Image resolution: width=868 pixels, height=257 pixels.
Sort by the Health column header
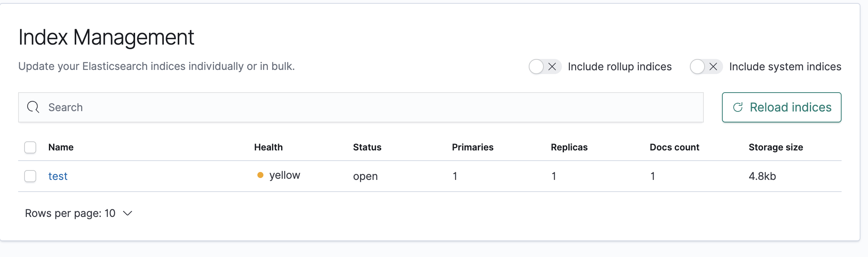(x=268, y=147)
